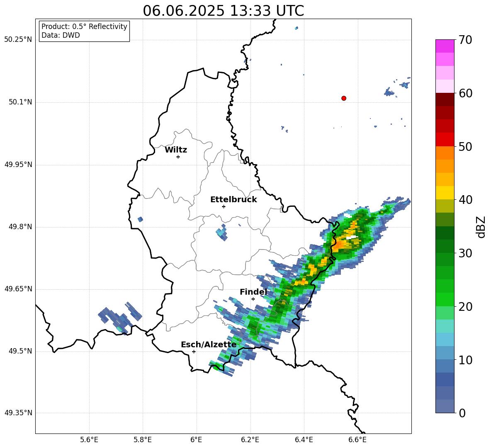The image size is (491, 448).
Task: Click the colorbar tick label 30
Action: pos(465,253)
